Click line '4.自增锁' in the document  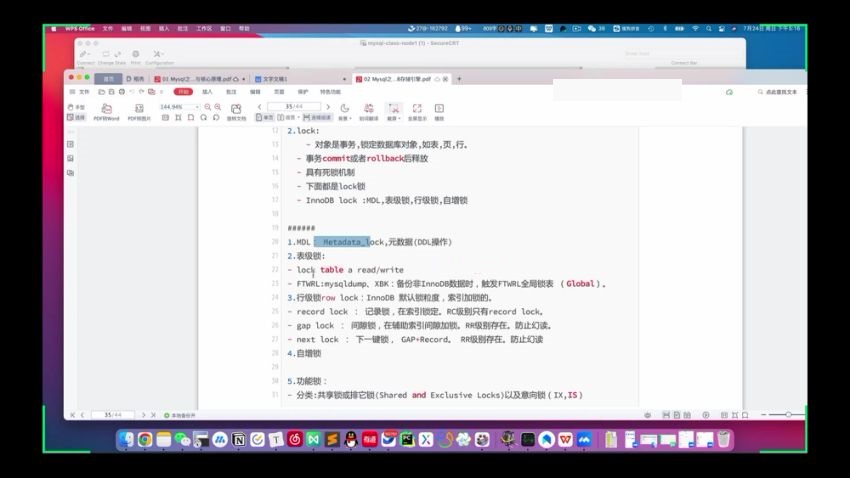304,353
